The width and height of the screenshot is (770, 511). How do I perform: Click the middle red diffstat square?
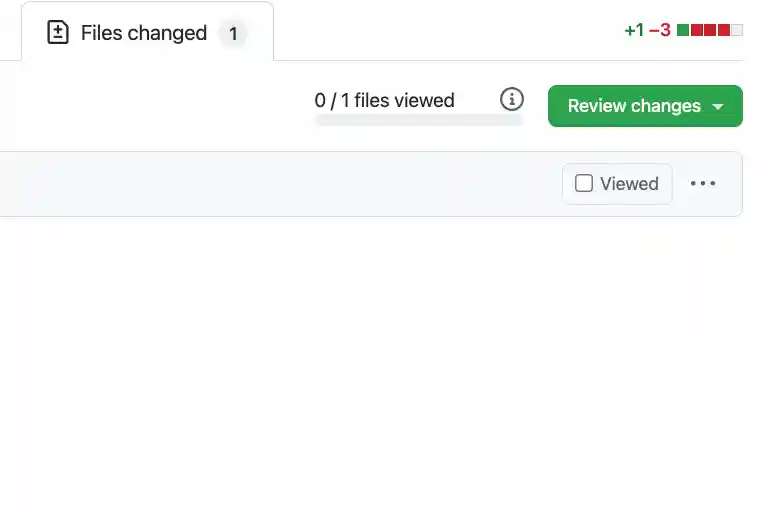click(x=710, y=30)
